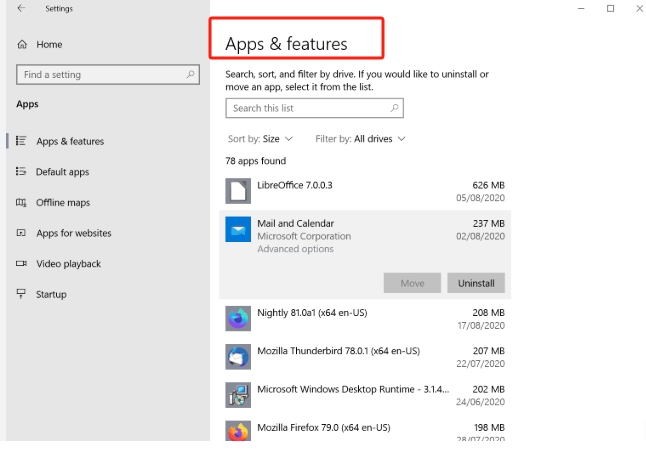Click the 02/08/2020 install date
The height and width of the screenshot is (453, 646).
[480, 236]
